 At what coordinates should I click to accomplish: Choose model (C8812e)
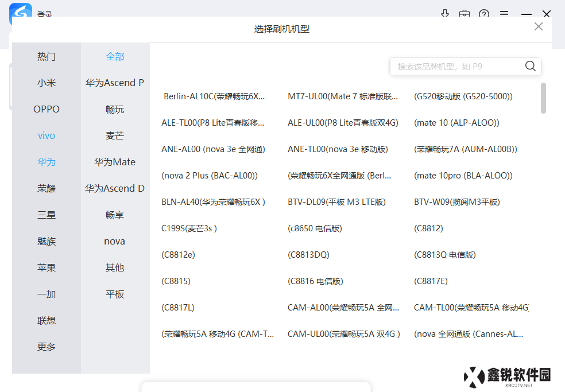(x=179, y=255)
